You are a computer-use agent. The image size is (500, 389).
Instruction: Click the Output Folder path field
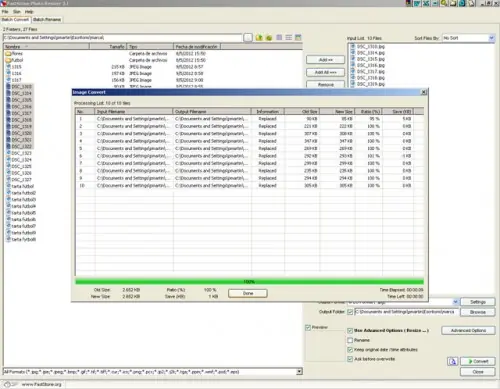pyautogui.click(x=405, y=312)
